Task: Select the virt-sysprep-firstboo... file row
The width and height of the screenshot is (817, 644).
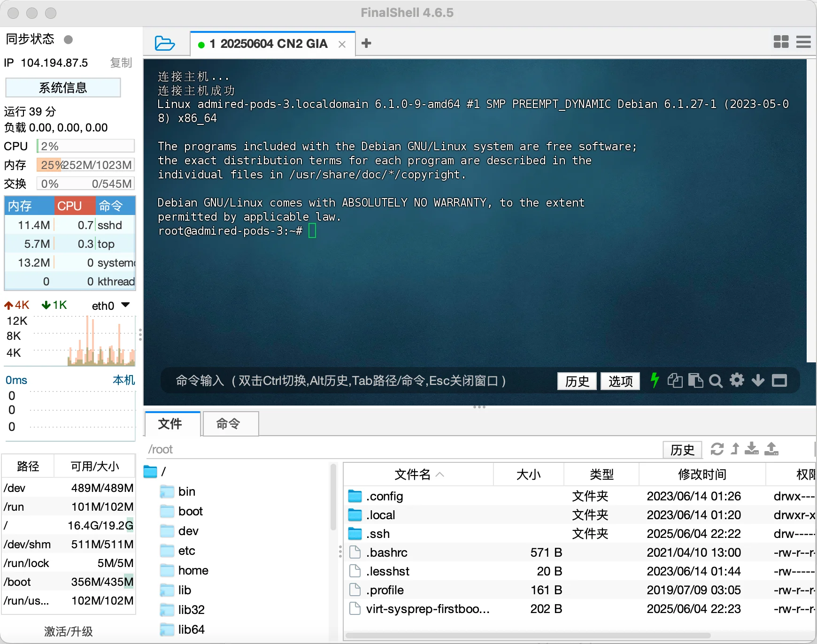Action: coord(580,608)
